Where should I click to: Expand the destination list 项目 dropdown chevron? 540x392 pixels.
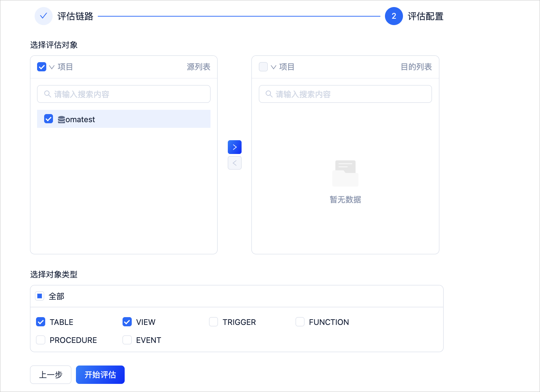(x=273, y=67)
